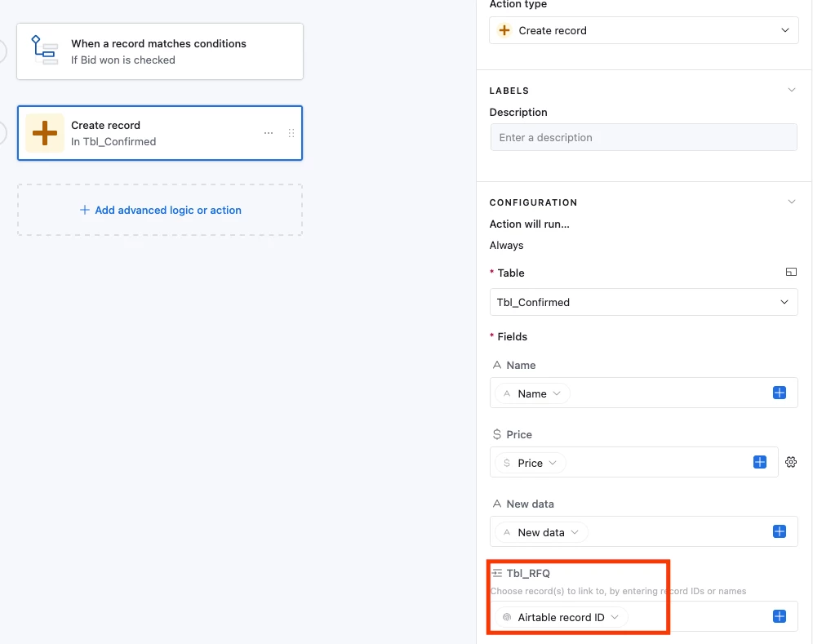The image size is (813, 644).
Task: Click Add advanced logic or action
Action: coord(160,210)
